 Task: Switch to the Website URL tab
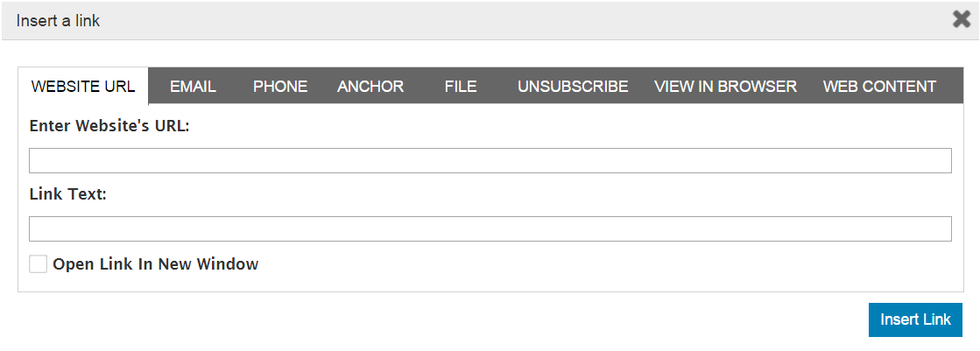83,87
